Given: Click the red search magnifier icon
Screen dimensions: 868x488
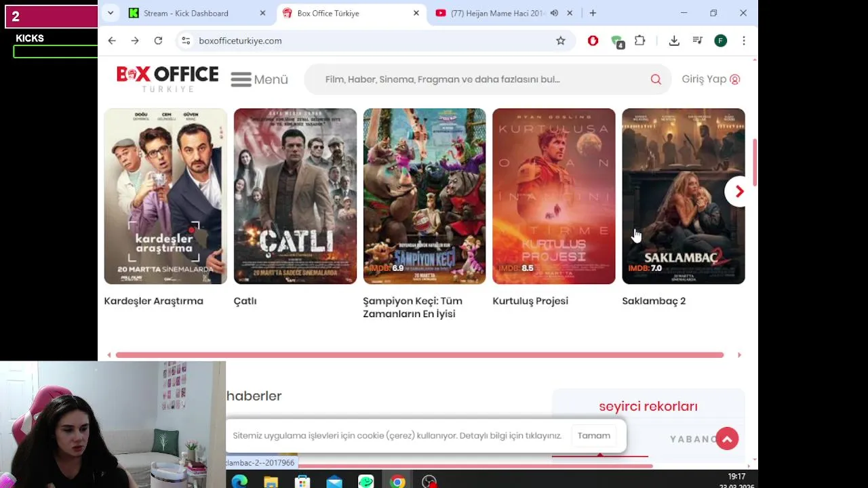Looking at the screenshot, I should coord(656,79).
